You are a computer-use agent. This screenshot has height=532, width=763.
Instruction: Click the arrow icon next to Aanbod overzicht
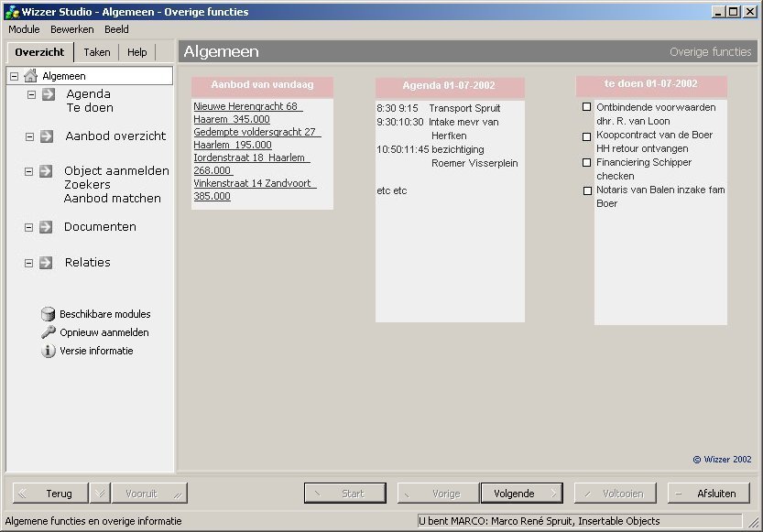tap(46, 136)
